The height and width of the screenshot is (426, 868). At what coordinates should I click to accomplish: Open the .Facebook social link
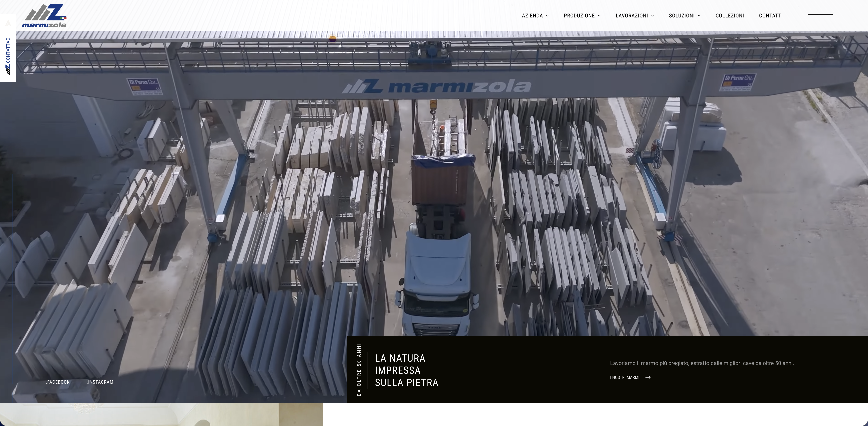58,382
